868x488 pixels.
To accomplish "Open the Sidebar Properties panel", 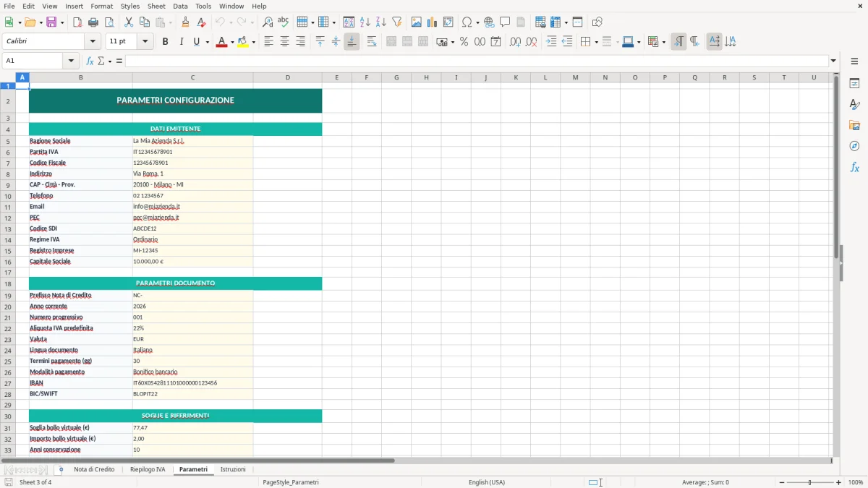I will tap(854, 84).
